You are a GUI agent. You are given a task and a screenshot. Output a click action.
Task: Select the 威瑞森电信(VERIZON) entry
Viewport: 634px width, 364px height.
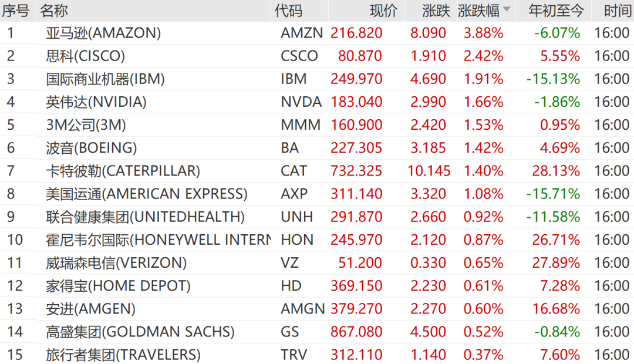[116, 263]
